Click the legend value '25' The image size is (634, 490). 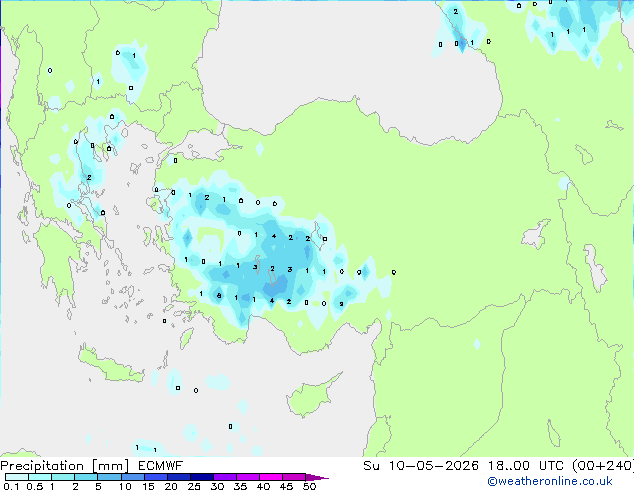coord(194,486)
